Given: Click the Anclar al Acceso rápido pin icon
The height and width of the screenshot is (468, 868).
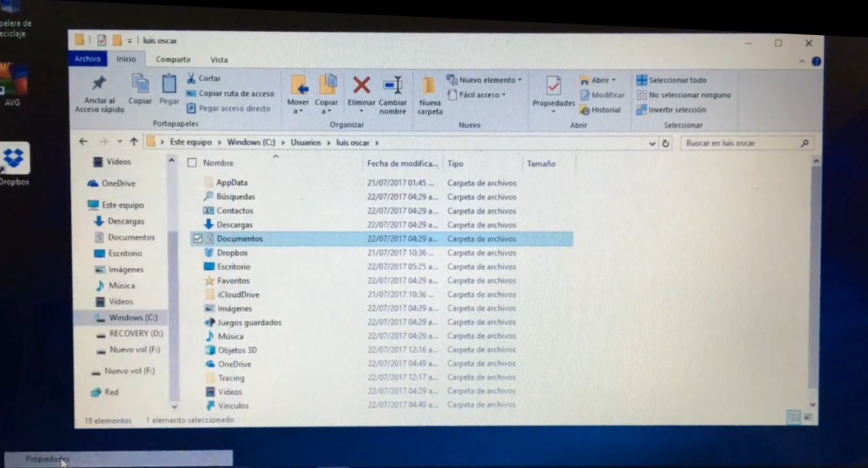Looking at the screenshot, I should point(99,84).
